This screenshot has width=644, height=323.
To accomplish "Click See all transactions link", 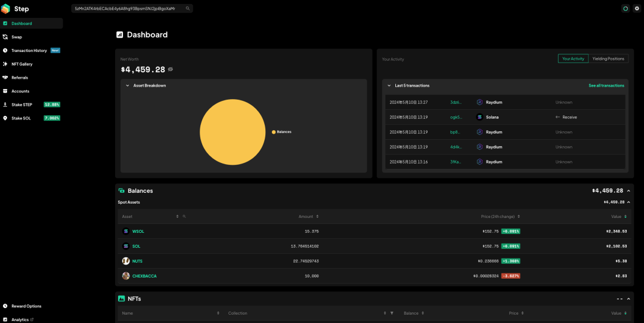I will 606,85.
